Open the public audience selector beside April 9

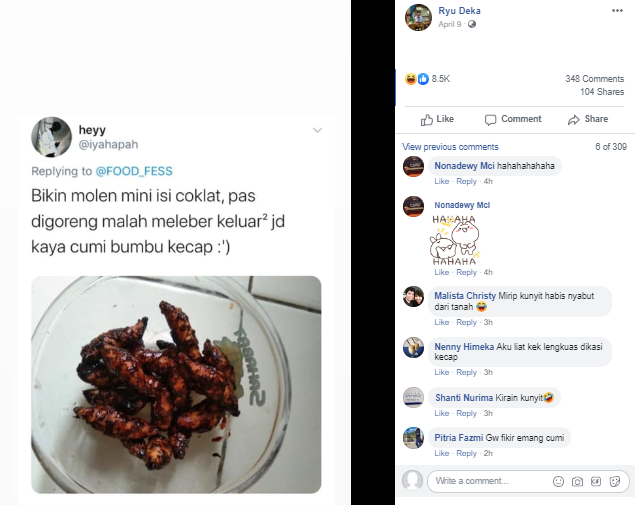(472, 24)
